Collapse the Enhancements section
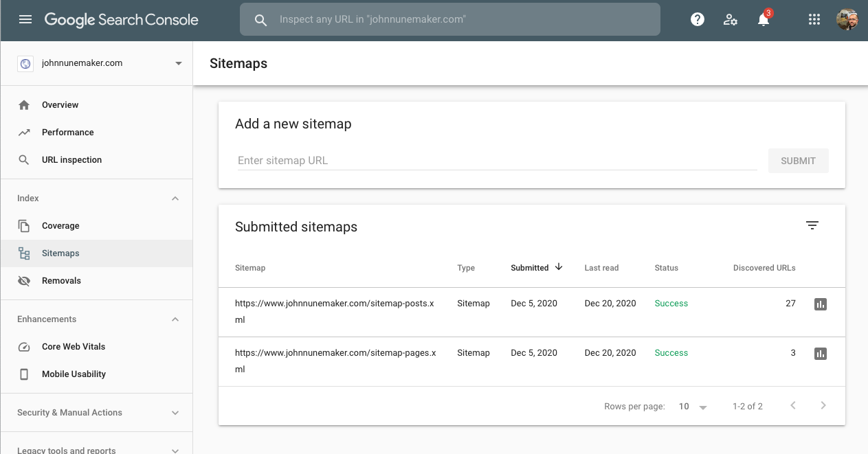The height and width of the screenshot is (454, 868). coord(175,319)
